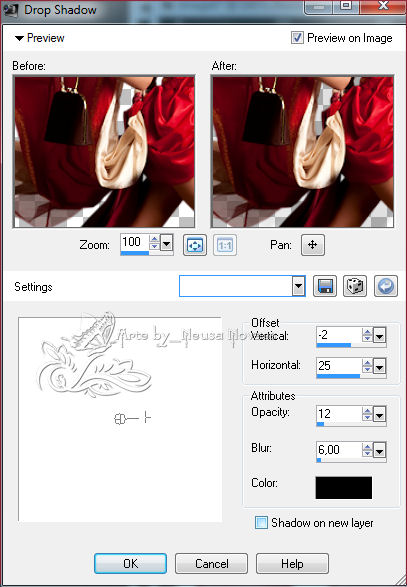Click the zoom to 100% 1:1 icon
Viewport: 407px width, 587px height.
click(225, 245)
